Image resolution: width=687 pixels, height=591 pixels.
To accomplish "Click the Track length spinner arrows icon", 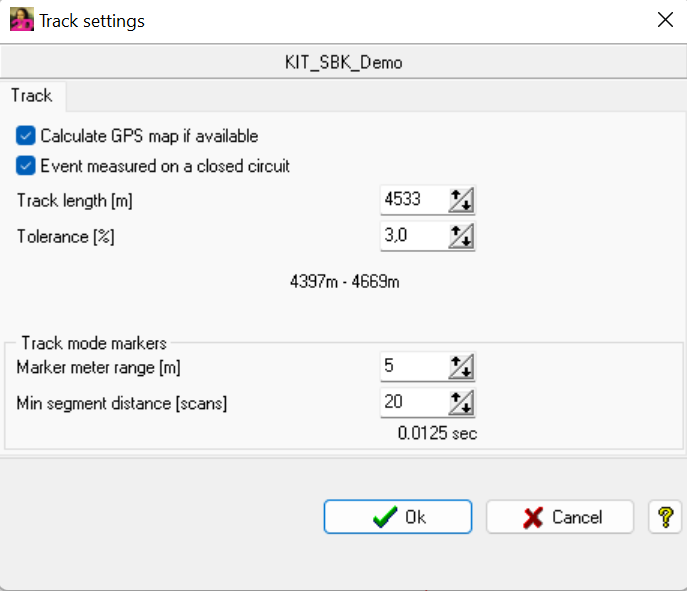I will point(461,200).
